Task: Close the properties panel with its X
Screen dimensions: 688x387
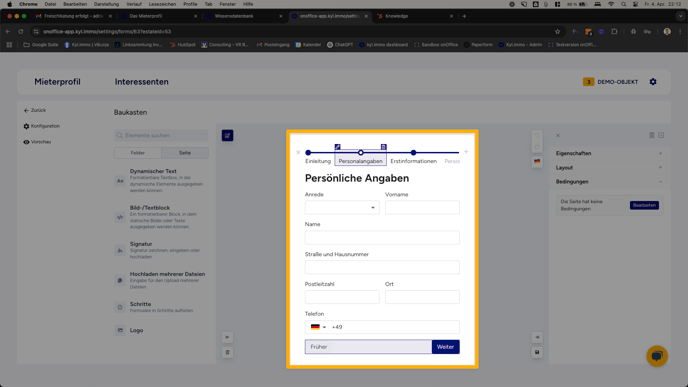Action: (558, 136)
